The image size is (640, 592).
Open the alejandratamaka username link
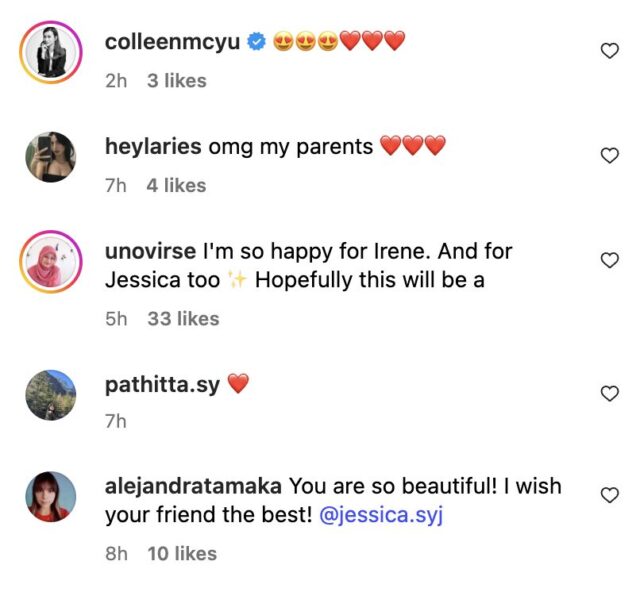click(193, 487)
